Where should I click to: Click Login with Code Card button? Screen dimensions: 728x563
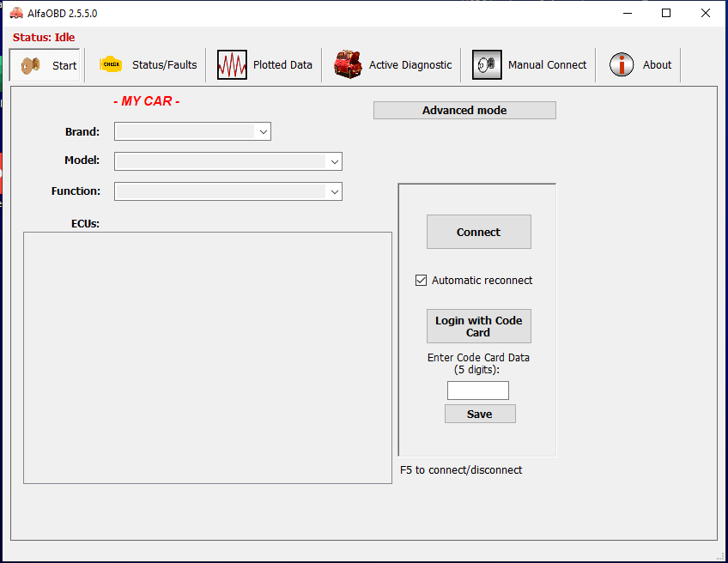(x=479, y=326)
